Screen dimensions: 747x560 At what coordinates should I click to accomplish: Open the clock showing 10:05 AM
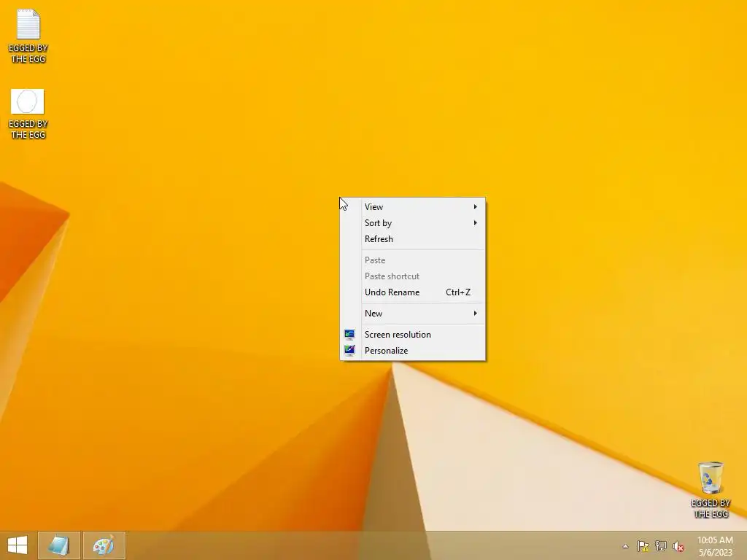[715, 546]
